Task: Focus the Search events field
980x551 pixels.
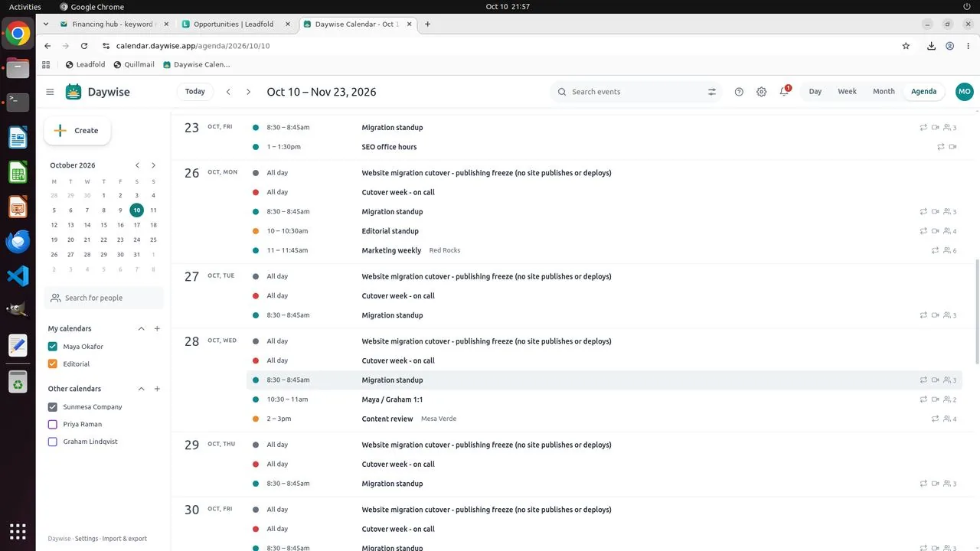Action: pyautogui.click(x=635, y=92)
